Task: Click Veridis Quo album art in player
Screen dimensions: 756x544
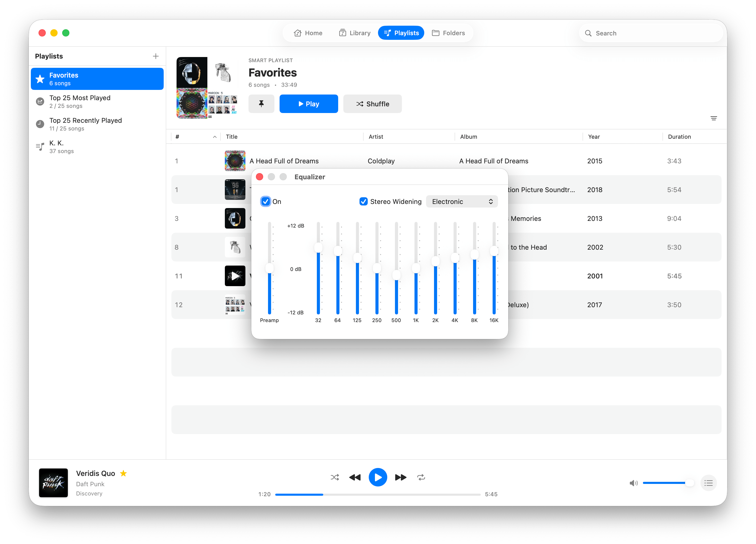Action: pos(53,483)
